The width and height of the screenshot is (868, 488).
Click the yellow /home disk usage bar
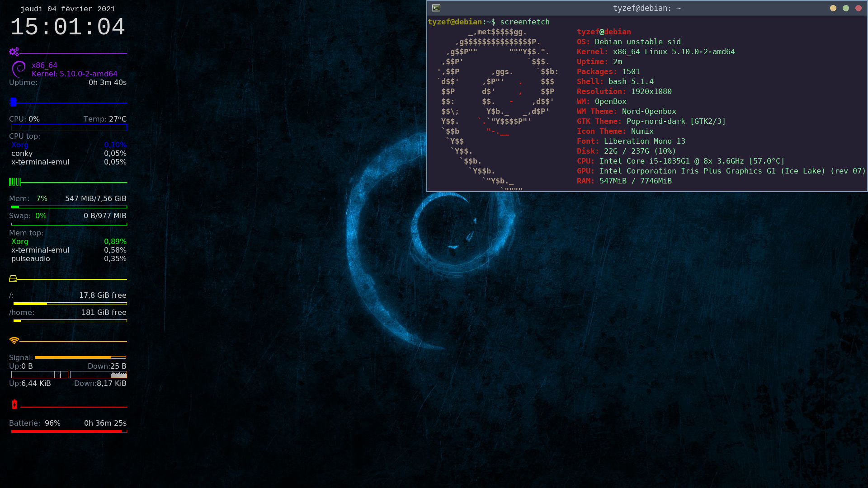[70, 321]
